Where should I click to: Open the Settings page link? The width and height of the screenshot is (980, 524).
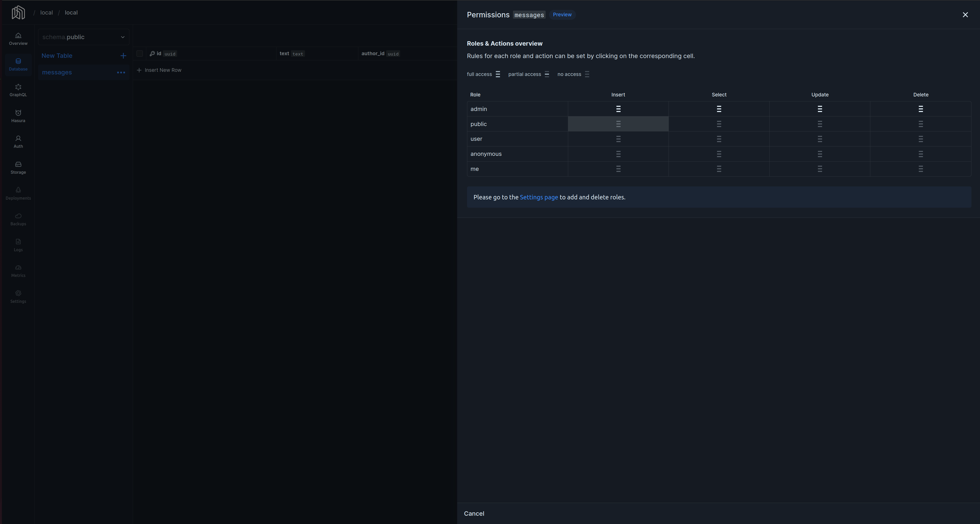[538, 197]
